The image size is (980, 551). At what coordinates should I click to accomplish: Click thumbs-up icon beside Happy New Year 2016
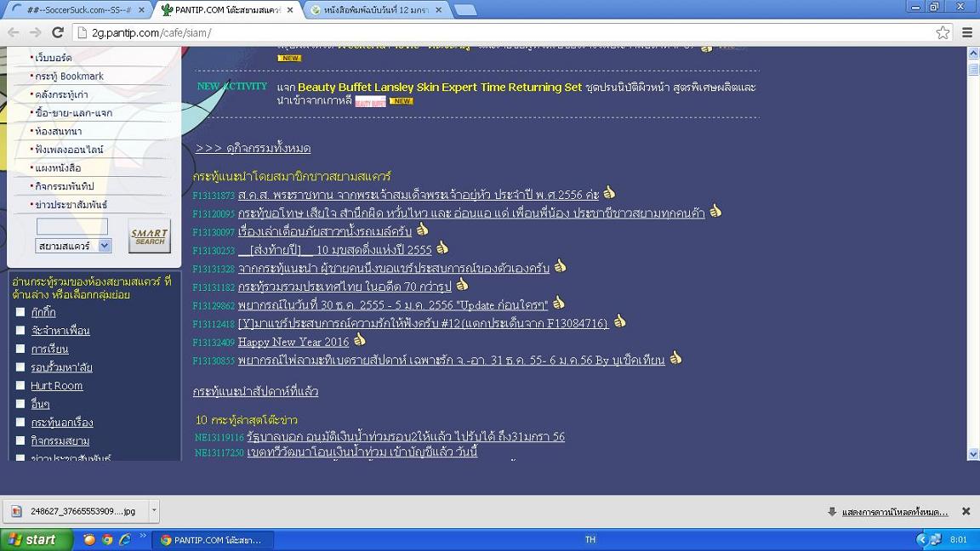coord(359,340)
